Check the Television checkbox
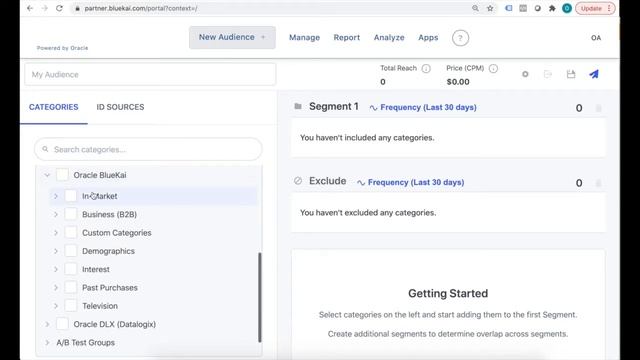Viewport: 640px width, 360px height. (71, 306)
